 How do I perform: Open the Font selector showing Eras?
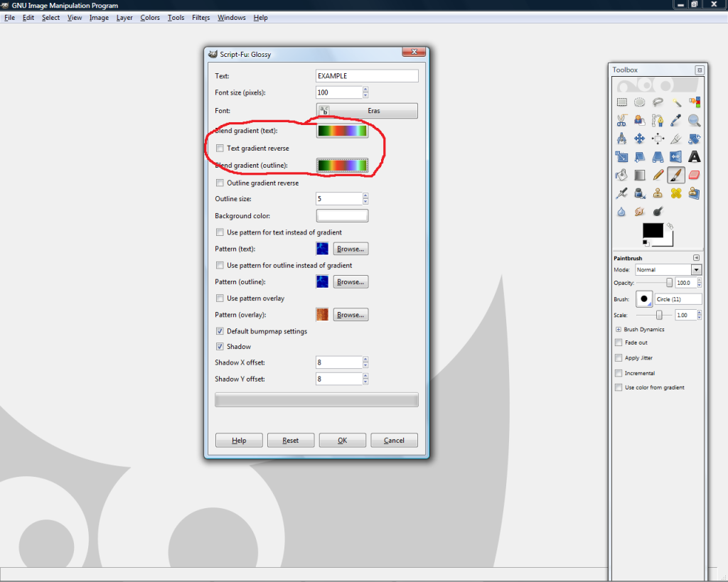[368, 111]
